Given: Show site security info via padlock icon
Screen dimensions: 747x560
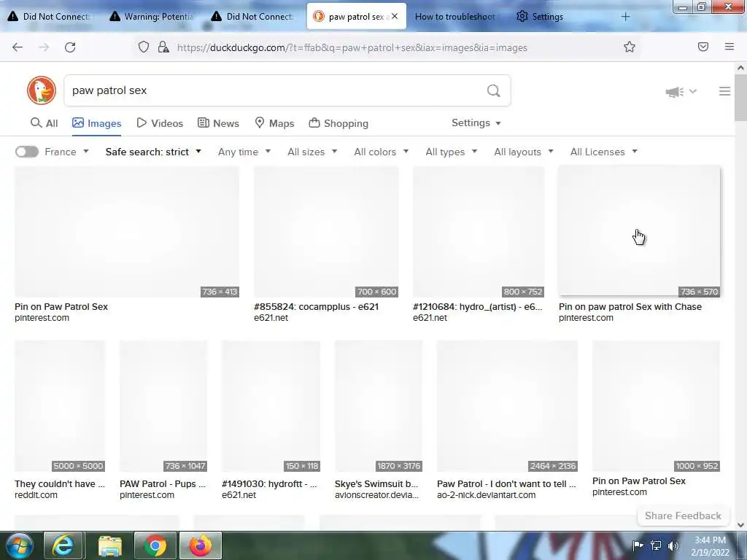Looking at the screenshot, I should coord(163,47).
